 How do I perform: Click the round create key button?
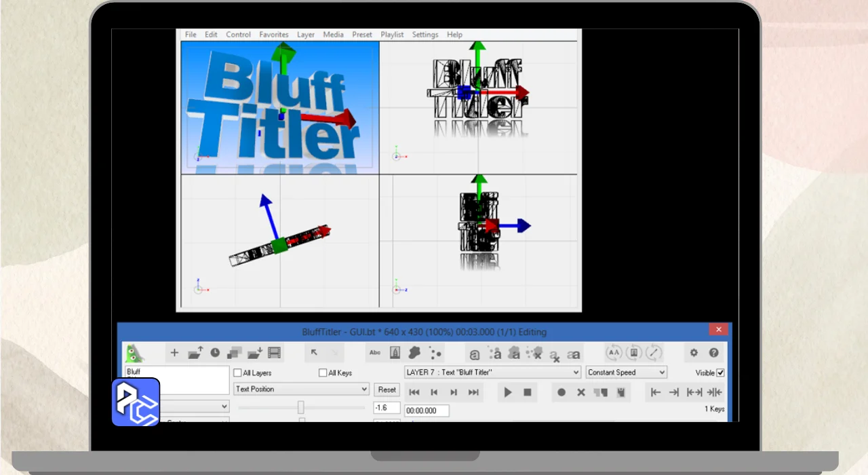(561, 392)
